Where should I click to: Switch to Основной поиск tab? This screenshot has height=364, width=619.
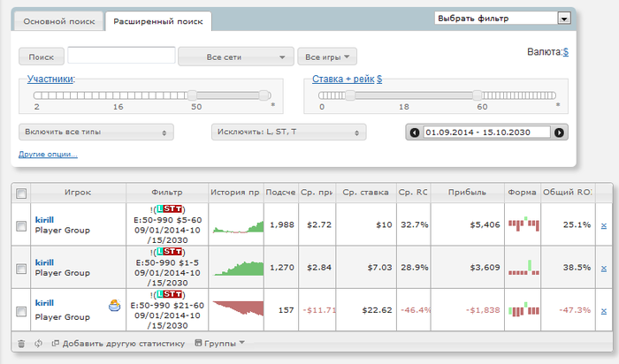click(x=59, y=21)
